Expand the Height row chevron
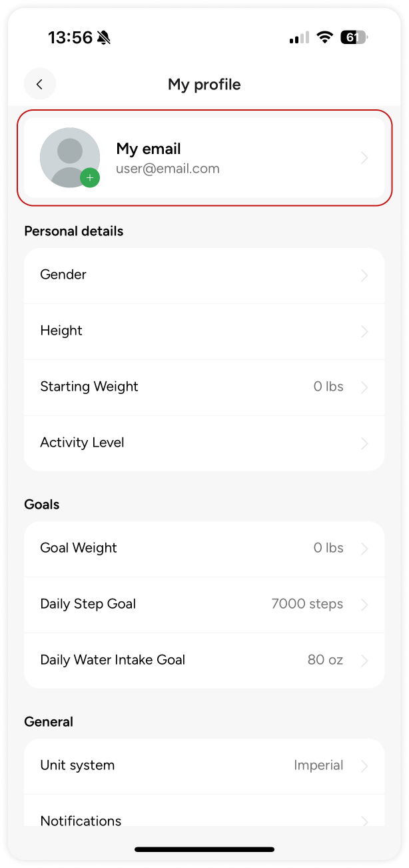The image size is (409, 868). (x=364, y=331)
